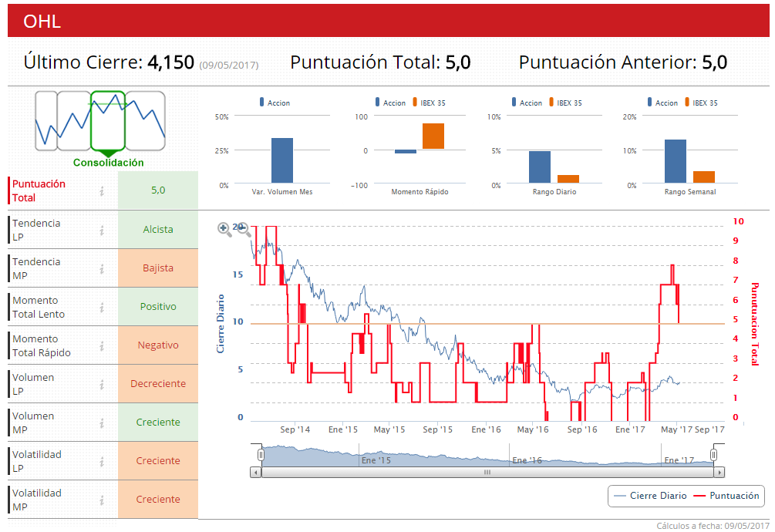
Task: Open info icon for Momento Total Lento
Action: click(x=102, y=307)
